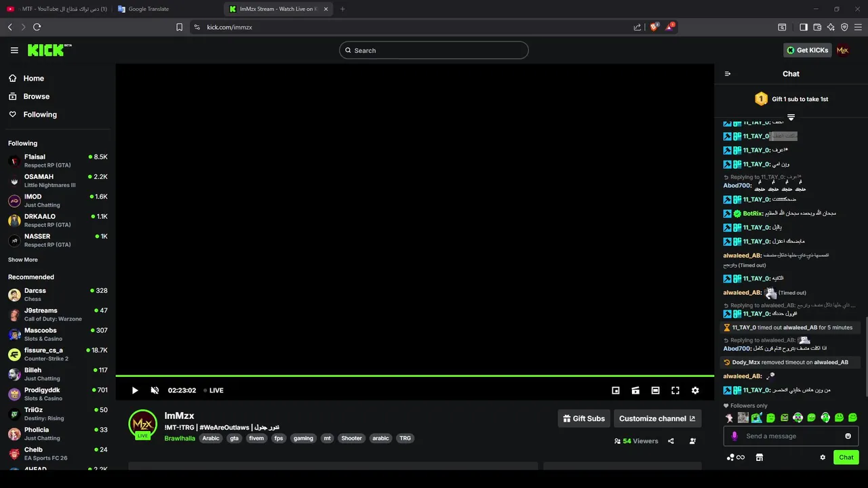Focus the Kick search box

(x=433, y=50)
